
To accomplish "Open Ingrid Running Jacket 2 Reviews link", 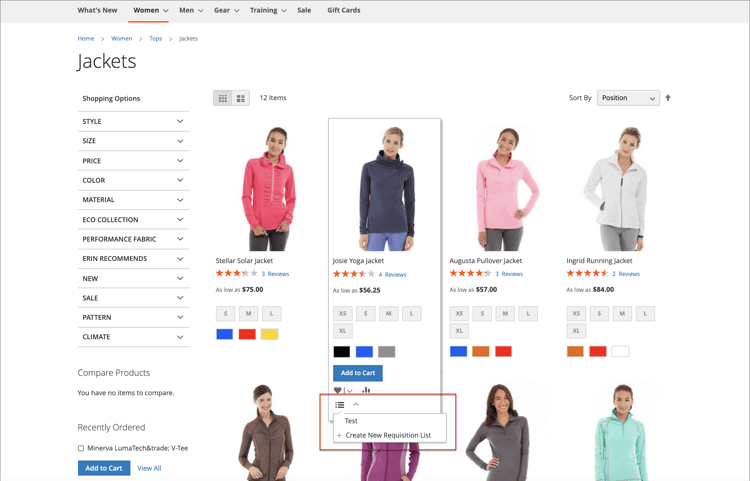I will click(x=626, y=274).
